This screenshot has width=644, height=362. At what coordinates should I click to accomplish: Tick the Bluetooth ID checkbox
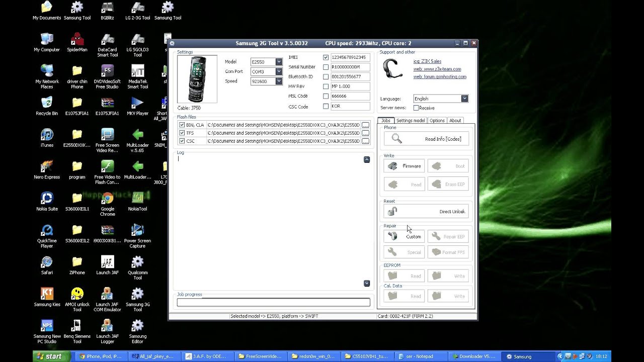click(x=326, y=77)
